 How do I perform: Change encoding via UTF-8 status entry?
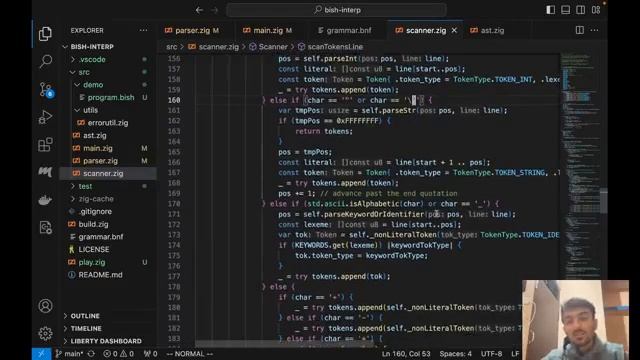[491, 354]
